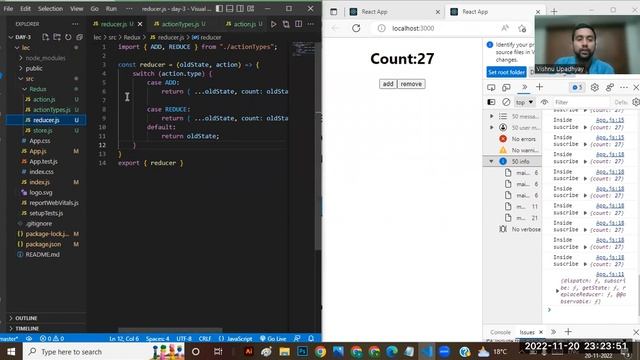Image resolution: width=640 pixels, height=360 pixels.
Task: Open package.json in the explorer
Action: click(43, 244)
